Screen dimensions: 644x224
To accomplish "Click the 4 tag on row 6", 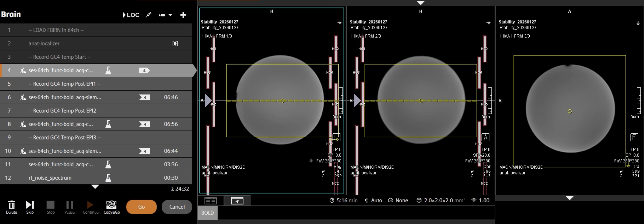I will tap(144, 97).
